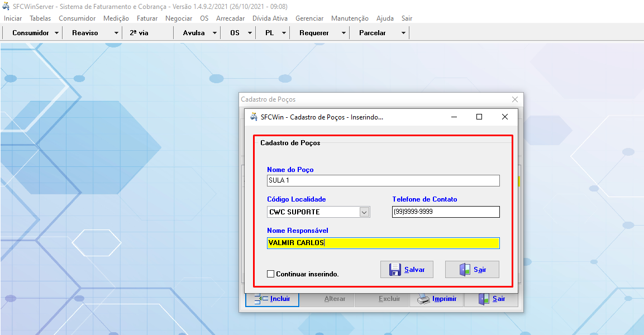Click the door icon on bottom Sair button
This screenshot has width=644, height=335.
[x=484, y=299]
